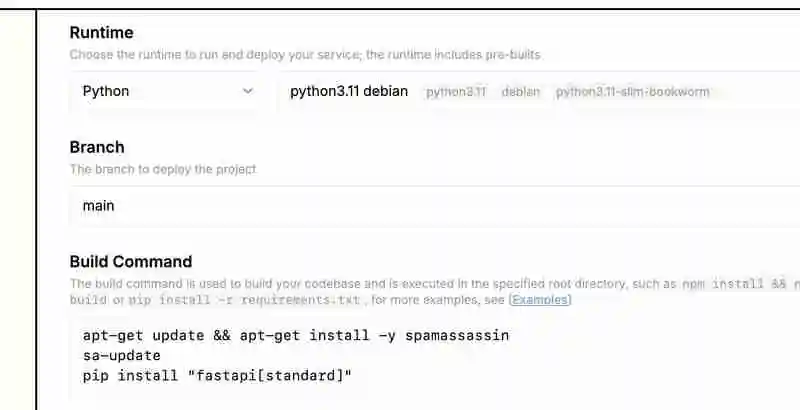Image resolution: width=800 pixels, height=410 pixels.
Task: Click the apt-get update command line
Action: click(x=296, y=335)
